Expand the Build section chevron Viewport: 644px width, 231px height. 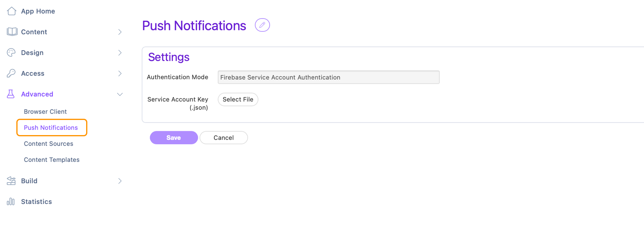point(120,181)
